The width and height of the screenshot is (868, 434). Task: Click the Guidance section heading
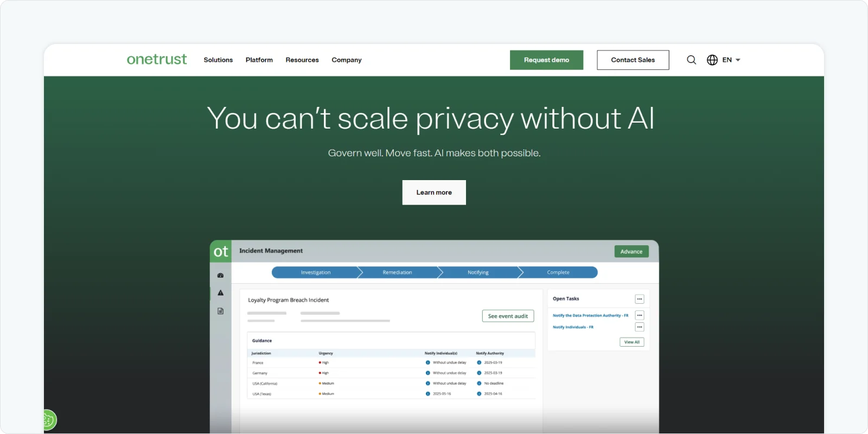coord(262,341)
